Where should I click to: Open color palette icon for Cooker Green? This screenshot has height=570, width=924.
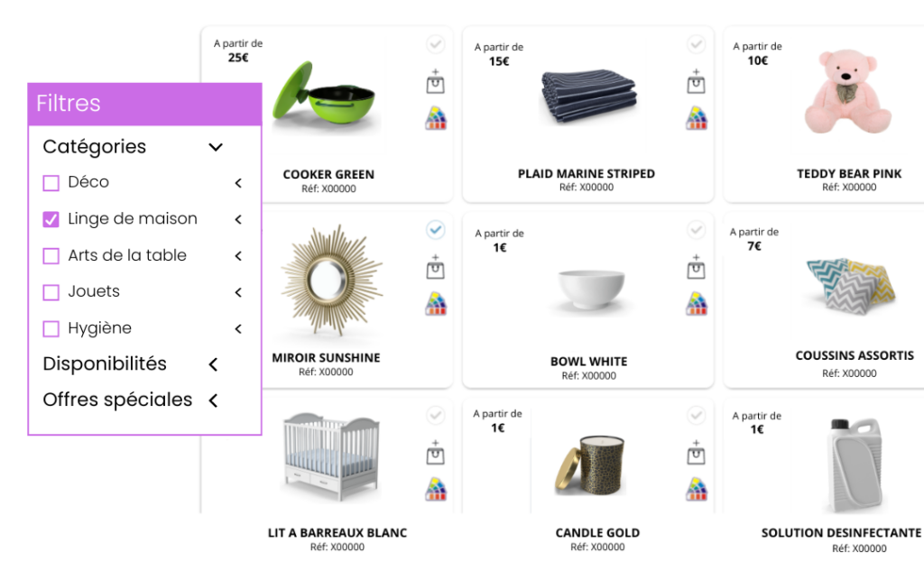[x=436, y=118]
